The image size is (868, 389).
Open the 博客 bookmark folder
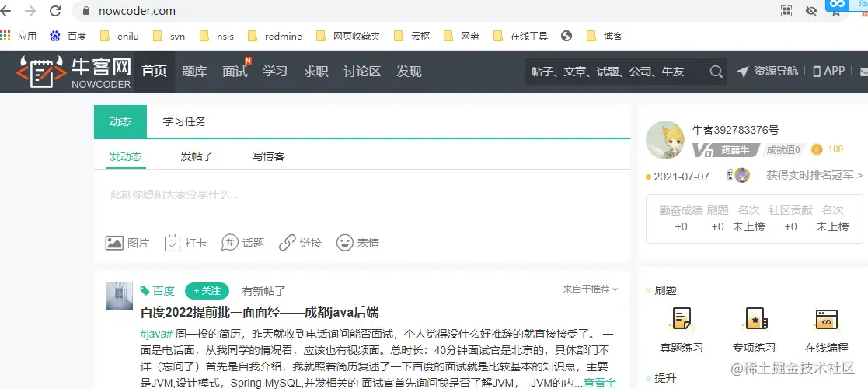605,36
